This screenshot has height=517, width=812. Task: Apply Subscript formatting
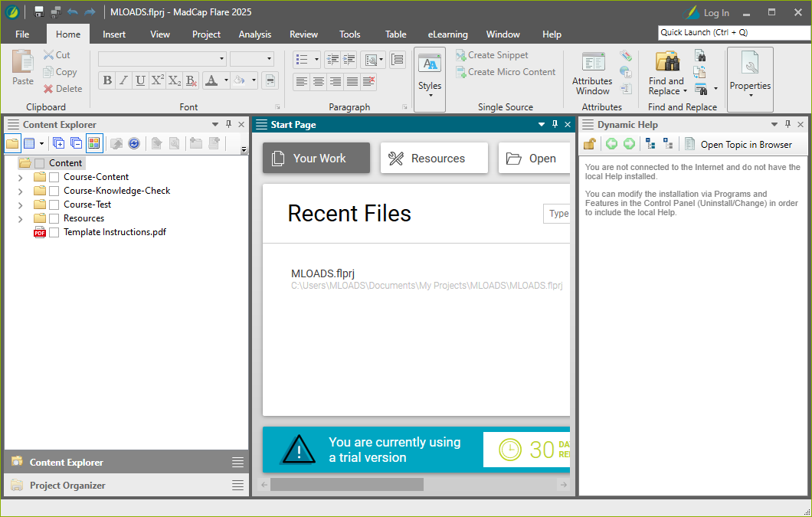[x=175, y=80]
